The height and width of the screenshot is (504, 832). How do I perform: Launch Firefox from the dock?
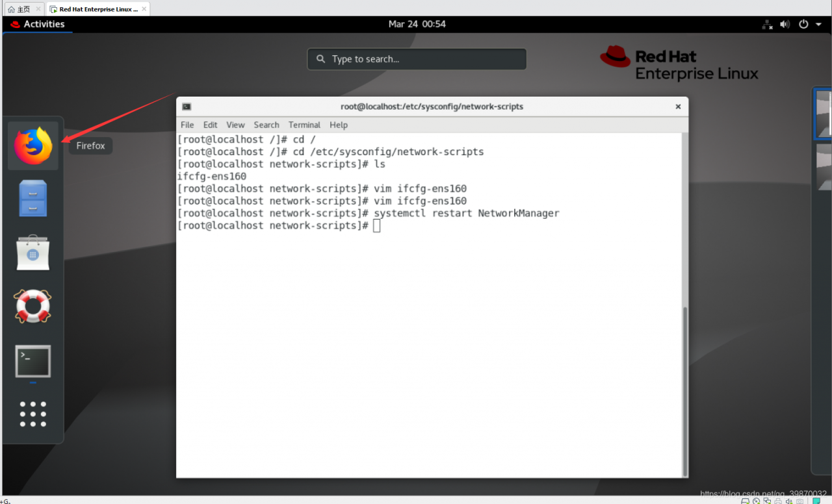pos(33,145)
